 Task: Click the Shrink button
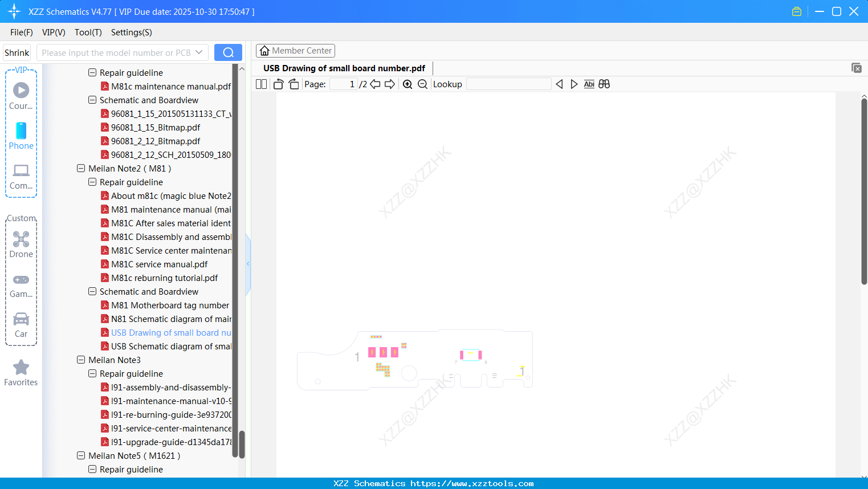pos(17,52)
